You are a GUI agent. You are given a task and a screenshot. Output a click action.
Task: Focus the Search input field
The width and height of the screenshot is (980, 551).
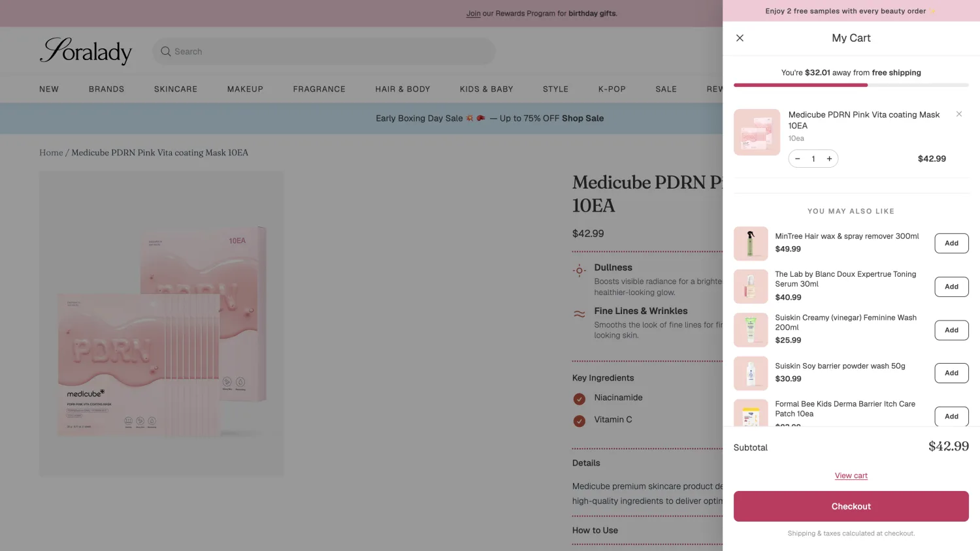pos(324,52)
